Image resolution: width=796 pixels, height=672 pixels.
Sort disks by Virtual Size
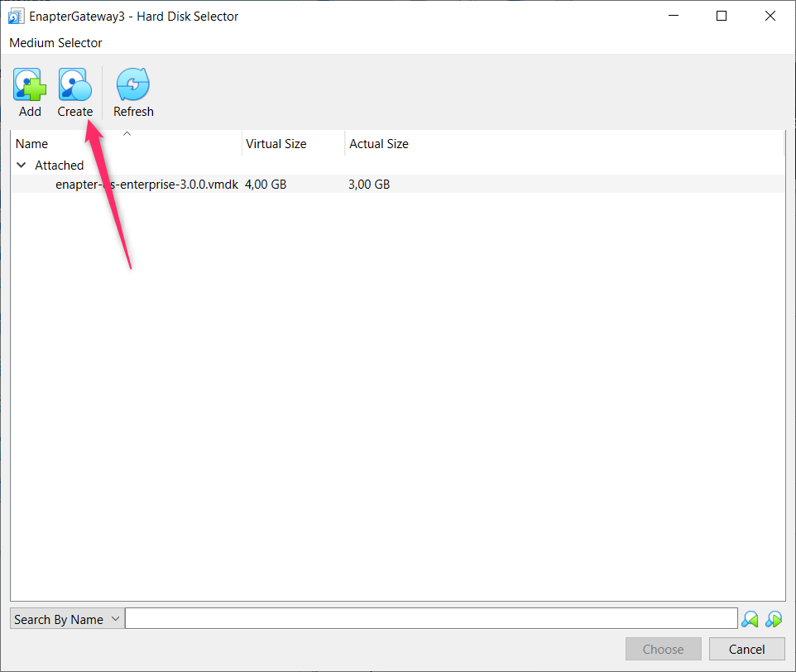276,143
